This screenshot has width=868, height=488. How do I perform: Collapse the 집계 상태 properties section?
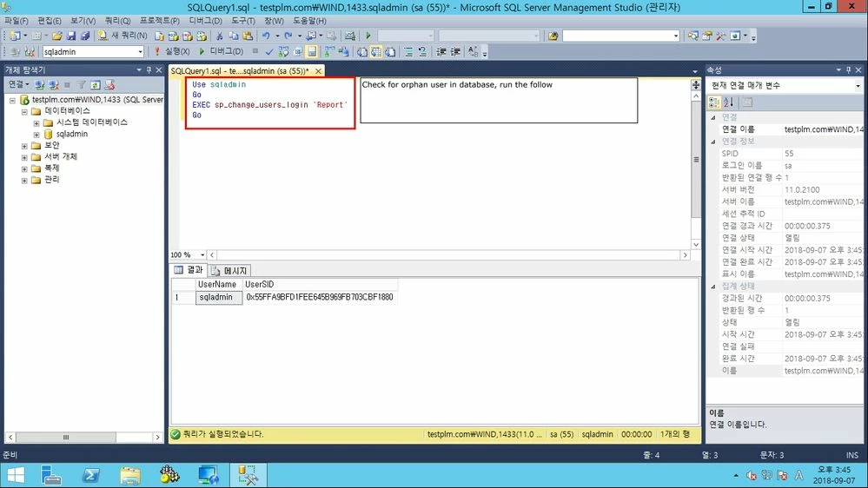click(713, 286)
